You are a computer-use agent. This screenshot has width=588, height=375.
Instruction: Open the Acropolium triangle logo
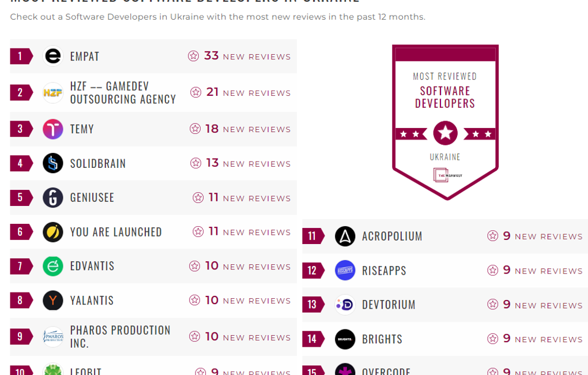click(345, 236)
